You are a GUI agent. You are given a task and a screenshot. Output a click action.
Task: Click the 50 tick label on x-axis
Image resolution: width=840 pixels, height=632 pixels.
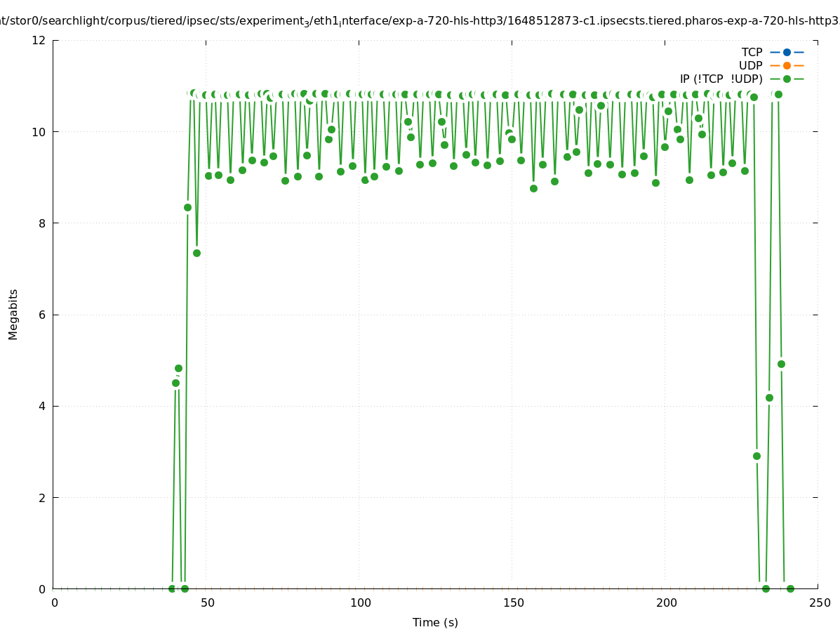[x=207, y=603]
